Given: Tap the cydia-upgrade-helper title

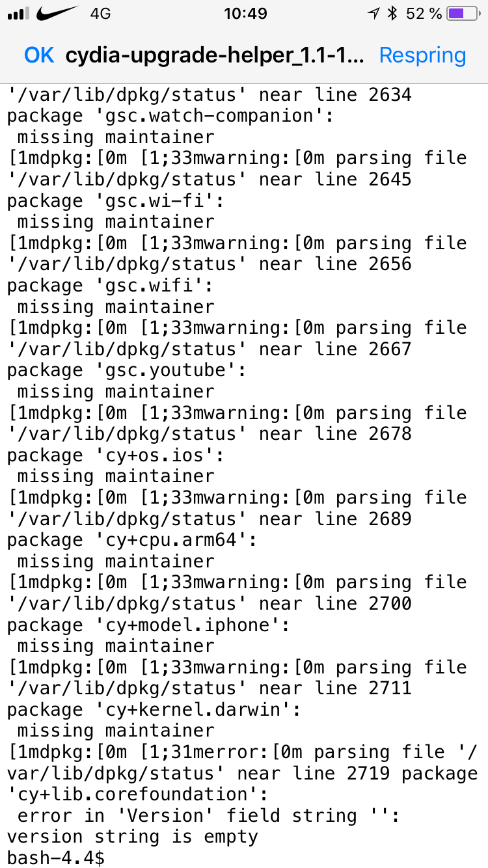Looking at the screenshot, I should click(x=215, y=56).
